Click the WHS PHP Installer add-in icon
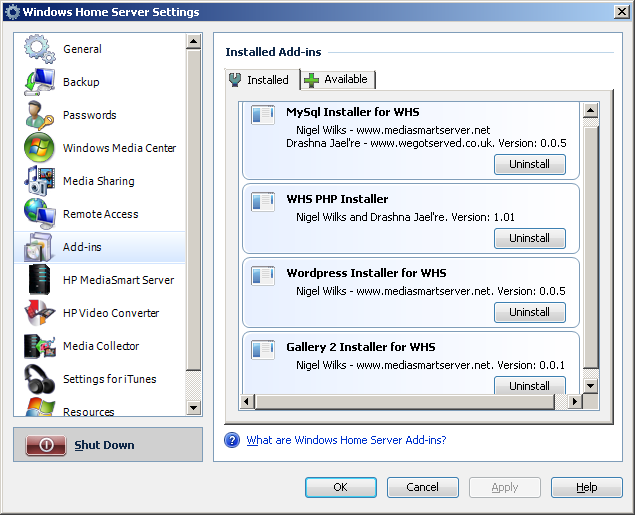The image size is (635, 515). 263,202
